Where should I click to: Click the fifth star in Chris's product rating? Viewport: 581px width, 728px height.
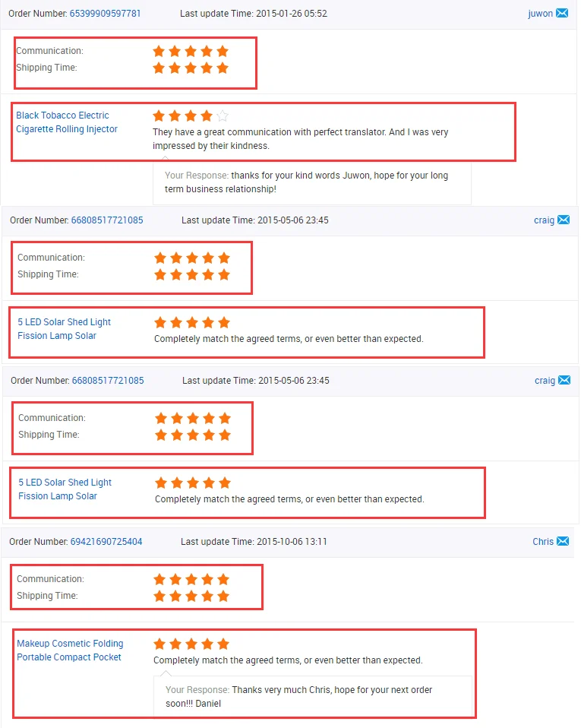click(222, 644)
